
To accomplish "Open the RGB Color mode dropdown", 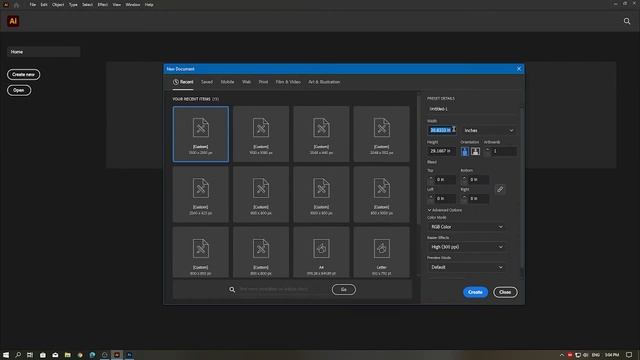I will tap(466, 227).
